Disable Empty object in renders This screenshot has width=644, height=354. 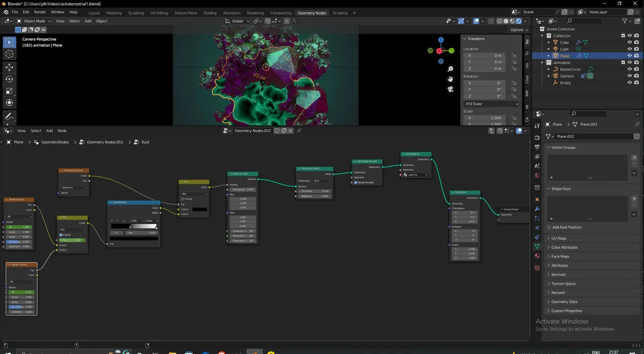coord(636,83)
